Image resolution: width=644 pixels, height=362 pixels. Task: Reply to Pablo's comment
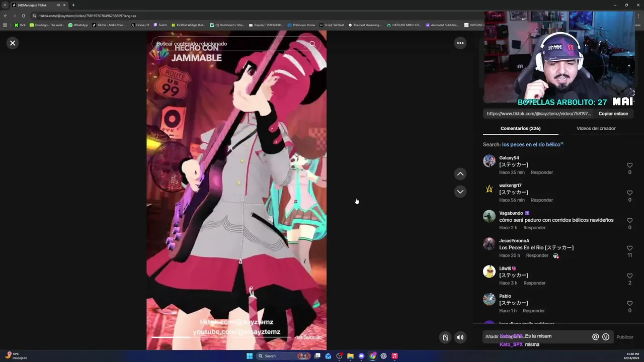[x=534, y=311]
